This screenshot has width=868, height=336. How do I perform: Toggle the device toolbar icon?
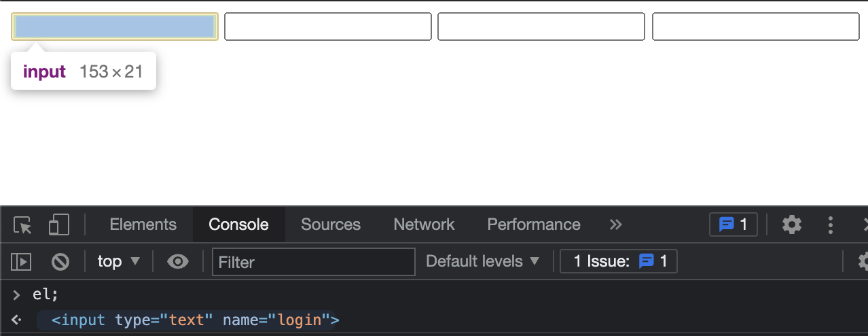(x=59, y=225)
